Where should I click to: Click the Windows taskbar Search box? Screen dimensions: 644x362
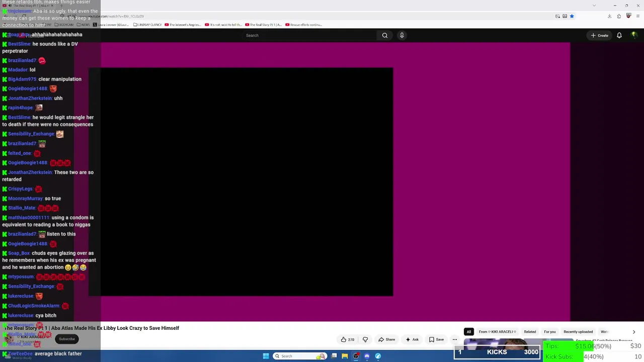coord(299,356)
